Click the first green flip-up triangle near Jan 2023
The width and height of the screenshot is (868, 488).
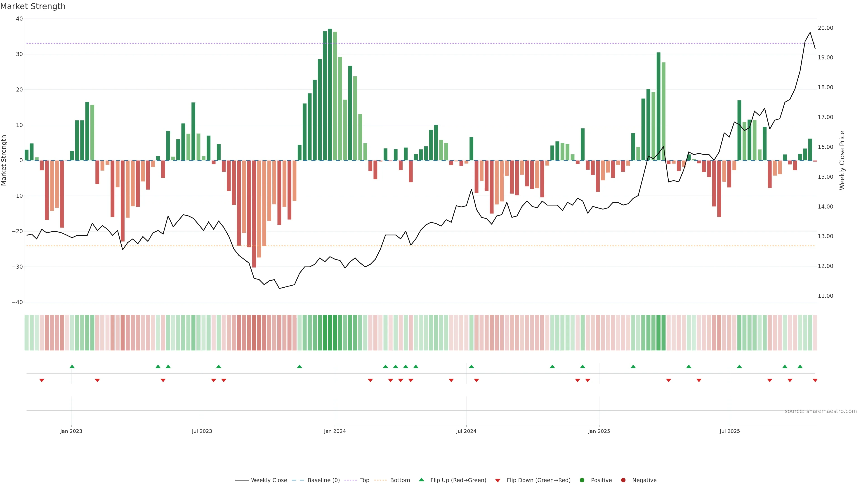point(72,366)
